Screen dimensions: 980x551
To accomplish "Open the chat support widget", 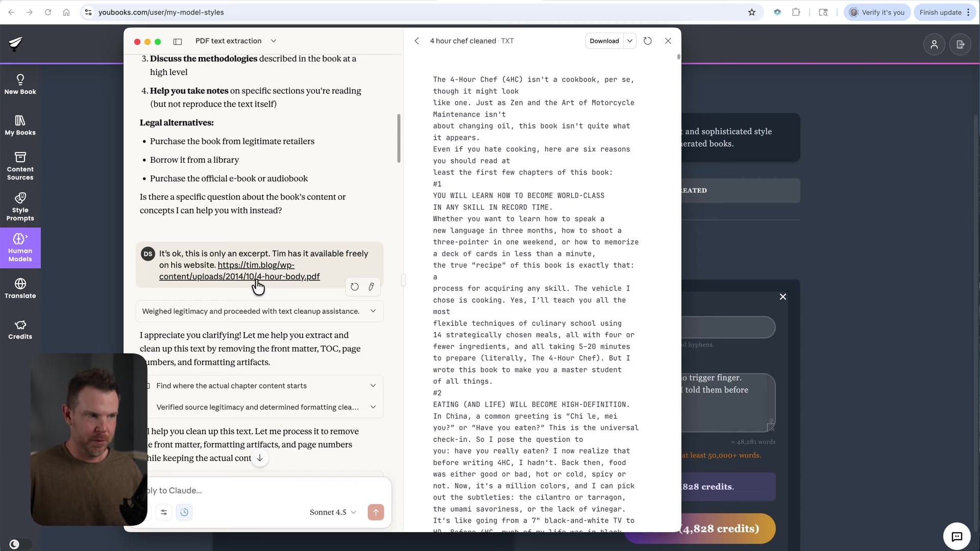I will click(x=957, y=536).
